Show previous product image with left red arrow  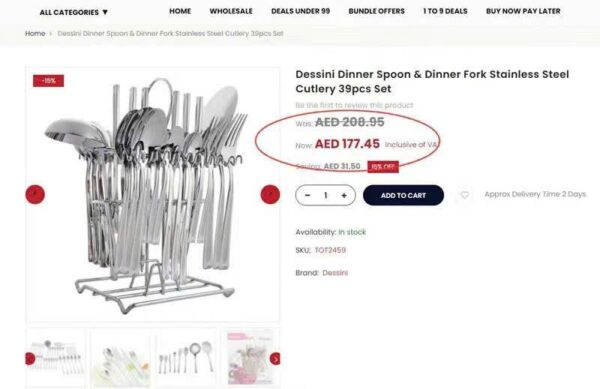tap(35, 194)
